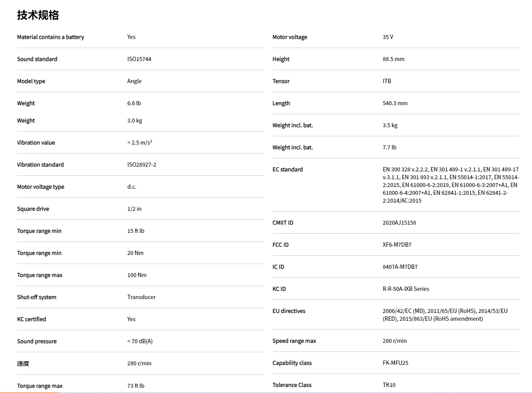Click the 73 ft lb torque value
The height and width of the screenshot is (393, 532).
tap(135, 386)
